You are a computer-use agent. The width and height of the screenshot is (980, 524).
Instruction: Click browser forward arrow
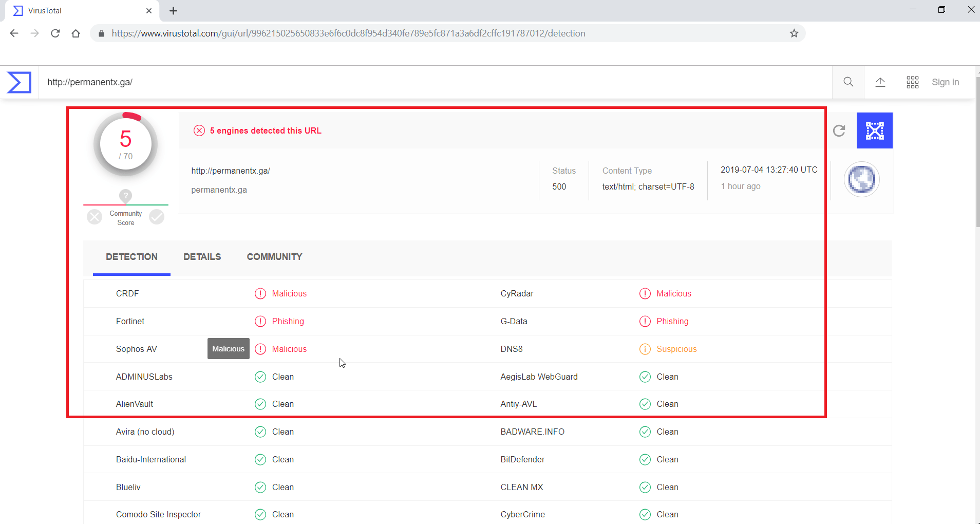(34, 33)
